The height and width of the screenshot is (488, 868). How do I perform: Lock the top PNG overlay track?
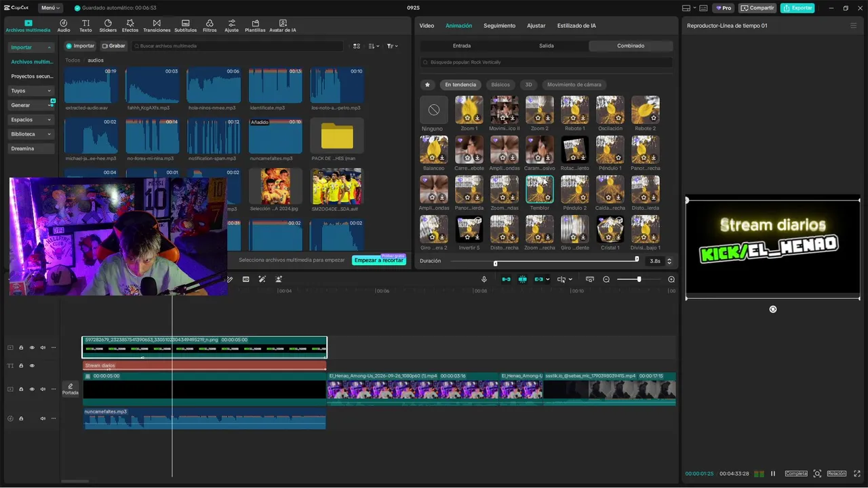21,348
